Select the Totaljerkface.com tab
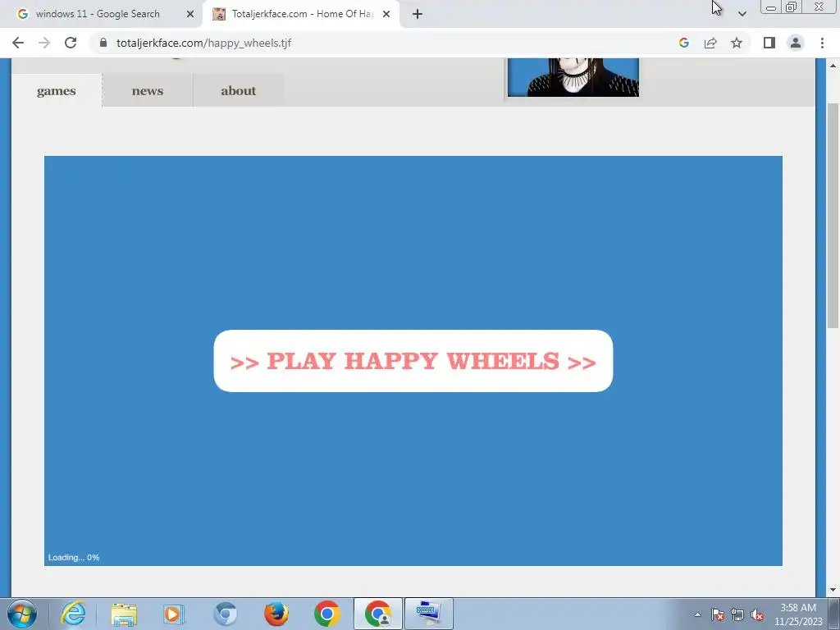 coord(301,14)
